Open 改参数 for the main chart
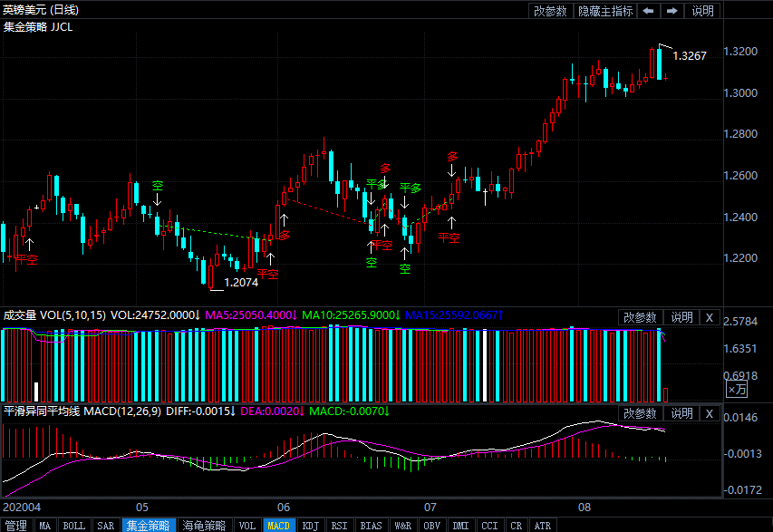The width and height of the screenshot is (773, 532). point(550,11)
